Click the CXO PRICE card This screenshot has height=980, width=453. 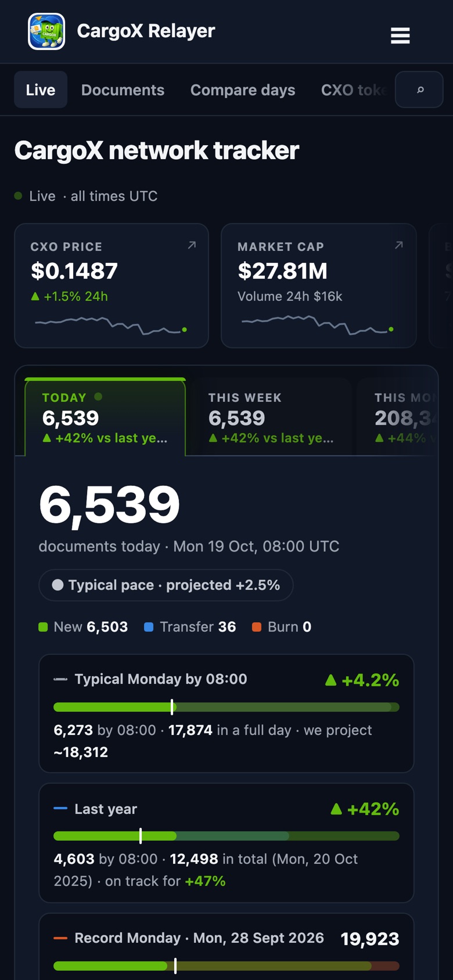pyautogui.click(x=112, y=286)
